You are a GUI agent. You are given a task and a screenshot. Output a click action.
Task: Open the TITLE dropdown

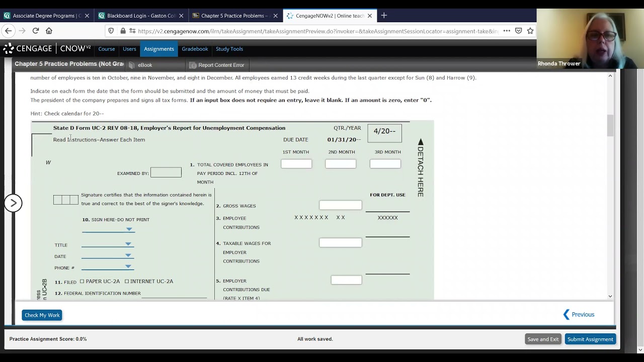pyautogui.click(x=107, y=244)
